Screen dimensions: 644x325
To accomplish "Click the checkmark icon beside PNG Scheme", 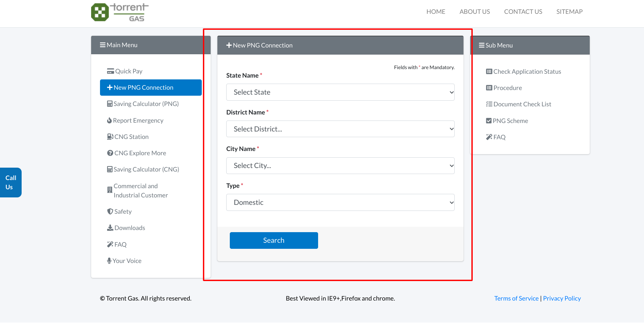I will click(489, 121).
